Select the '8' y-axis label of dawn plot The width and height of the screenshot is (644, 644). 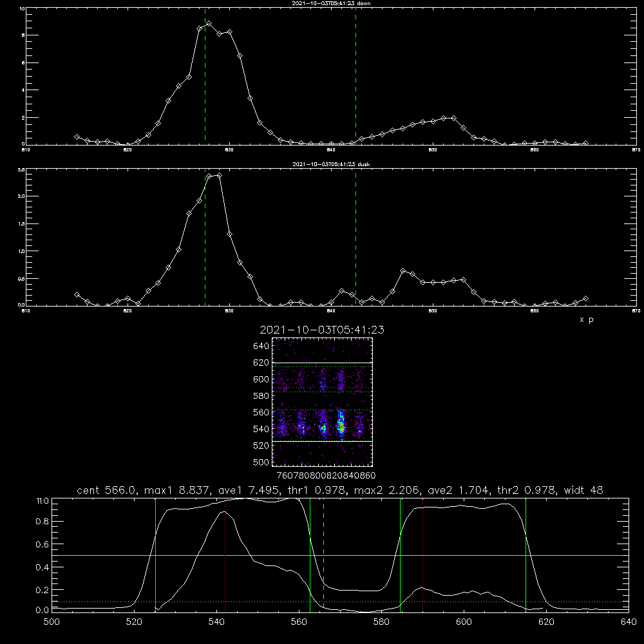(23, 35)
